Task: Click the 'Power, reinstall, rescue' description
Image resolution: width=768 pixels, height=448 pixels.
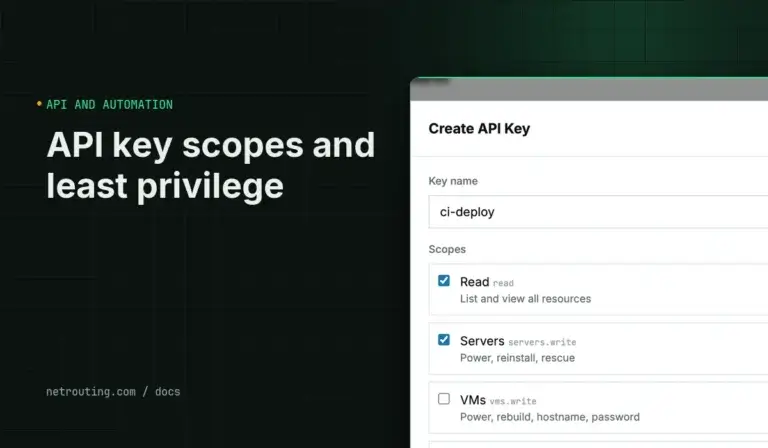Action: pos(517,358)
